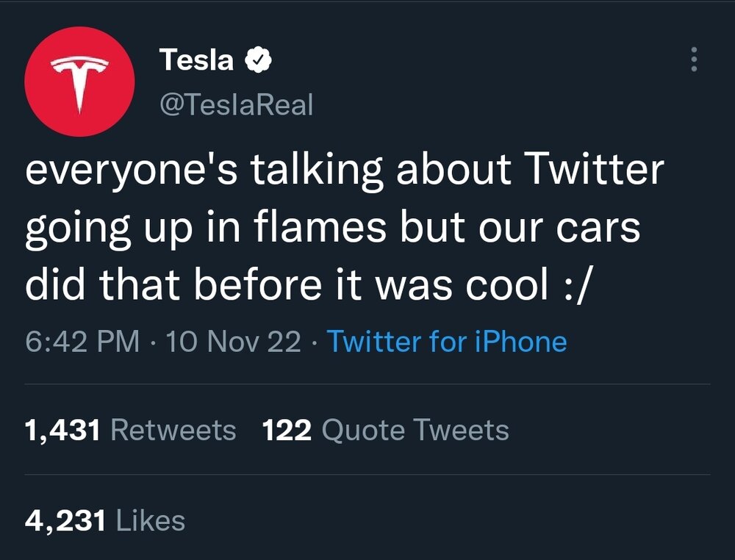Viewport: 735px width, 560px height.
Task: Open the three-dot more options menu
Action: tap(692, 60)
